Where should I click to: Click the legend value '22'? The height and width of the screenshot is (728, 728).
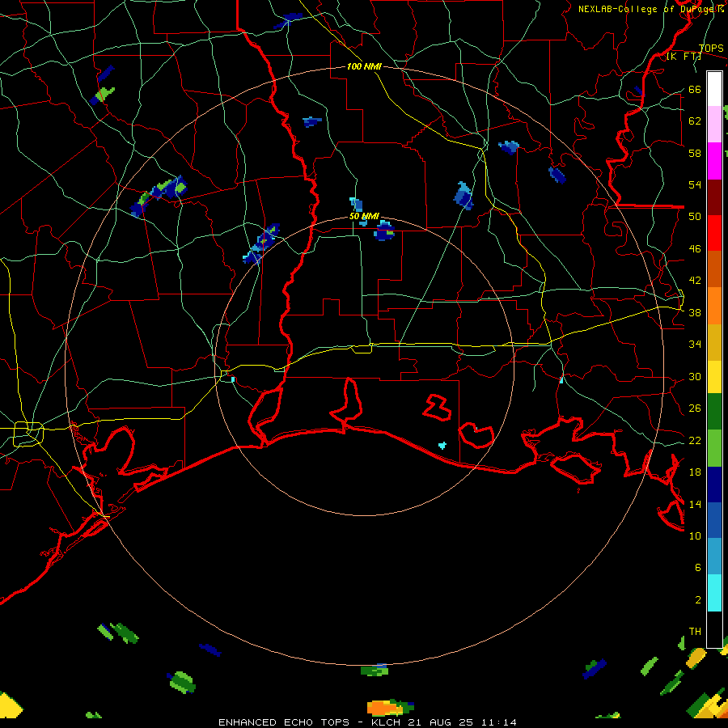click(x=695, y=441)
